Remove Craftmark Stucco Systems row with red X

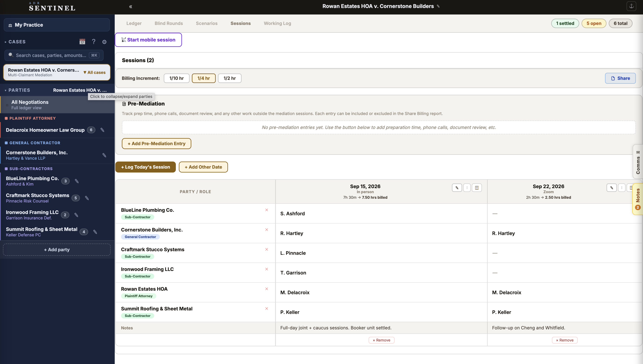pyautogui.click(x=267, y=250)
